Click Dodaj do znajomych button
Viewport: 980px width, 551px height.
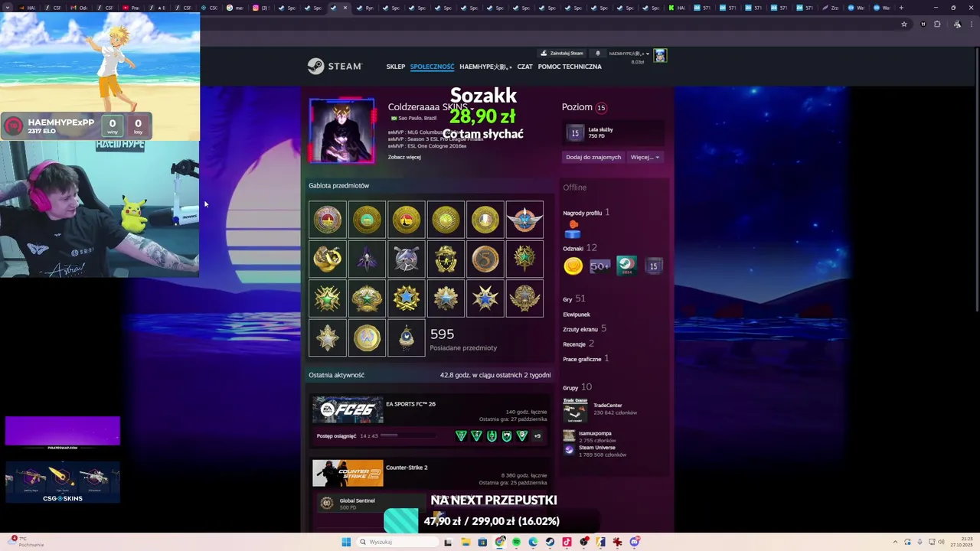point(593,157)
